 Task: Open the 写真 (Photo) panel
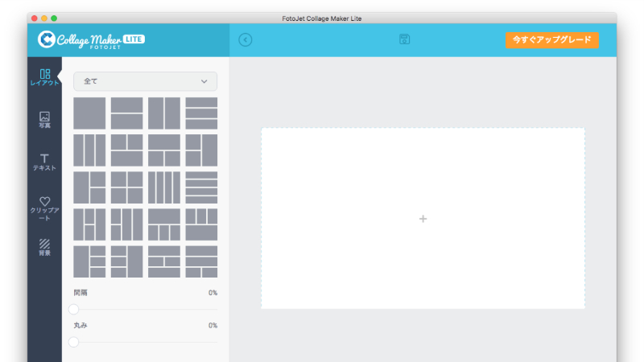pyautogui.click(x=45, y=120)
